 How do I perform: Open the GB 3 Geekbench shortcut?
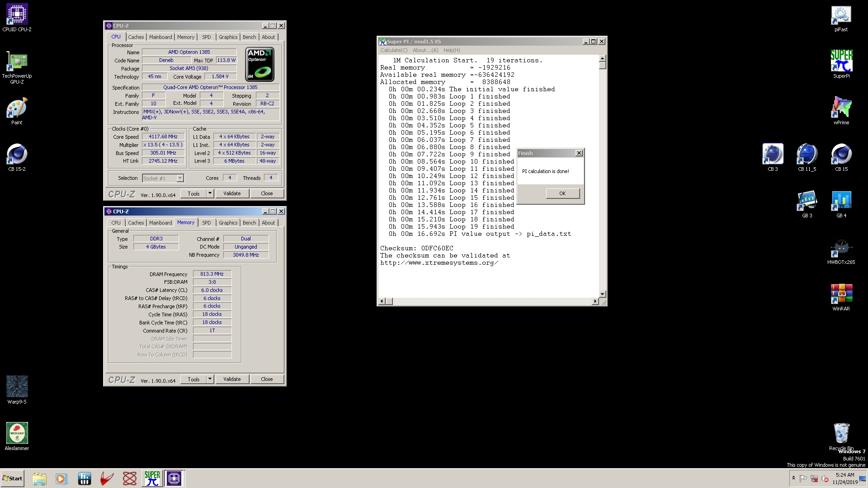pos(807,204)
